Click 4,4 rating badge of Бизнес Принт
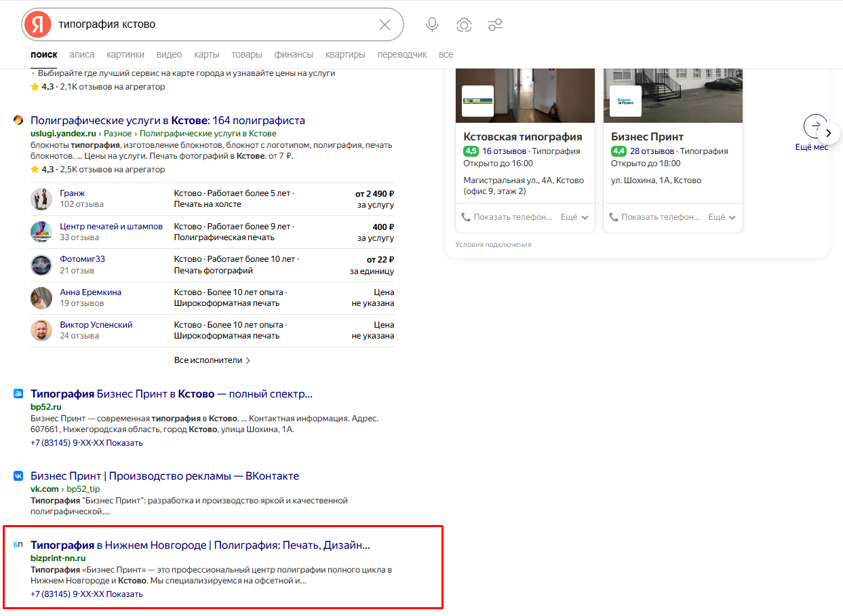The height and width of the screenshot is (616, 843). (619, 151)
